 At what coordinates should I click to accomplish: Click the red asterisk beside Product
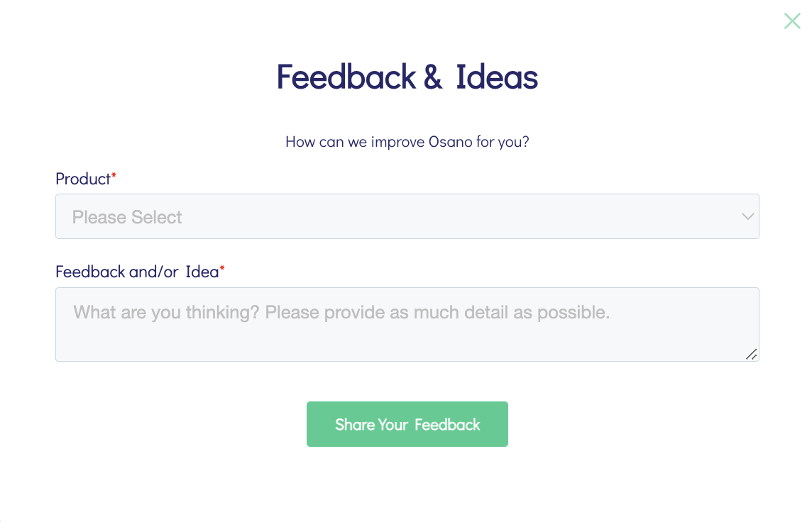point(114,176)
